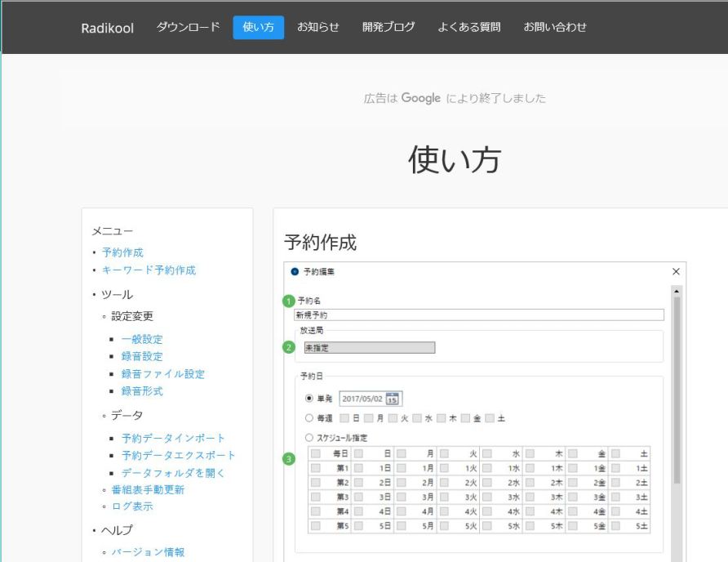728x562 pixels.
Task: Tick the 1金 checkbox in the schedule grid
Action: click(x=573, y=468)
